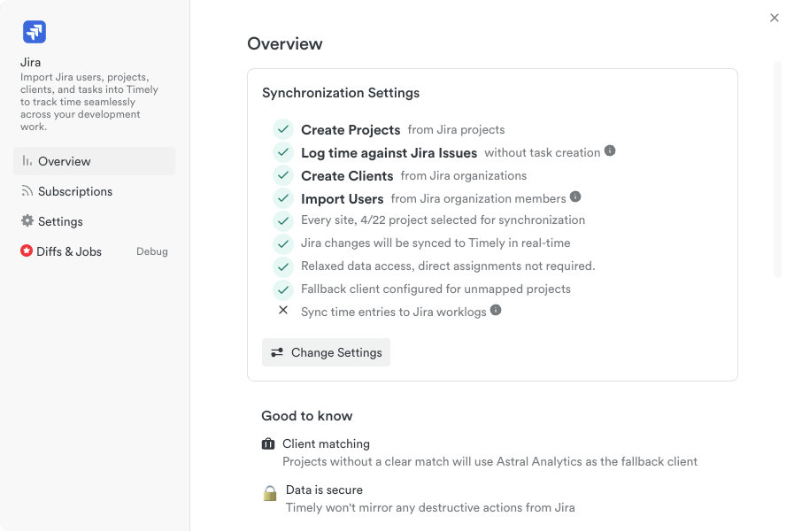Click the Subscriptions feed icon
Image resolution: width=794 pixels, height=532 pixels.
[x=27, y=191]
